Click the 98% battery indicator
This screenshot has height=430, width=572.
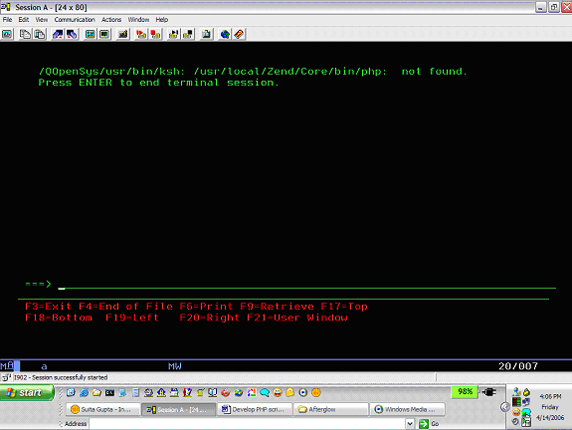point(465,392)
